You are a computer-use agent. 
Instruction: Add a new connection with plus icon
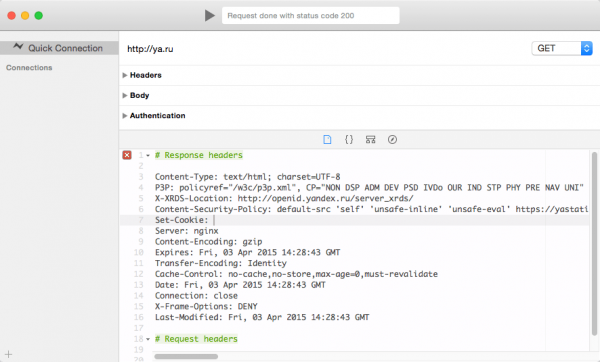click(8, 354)
